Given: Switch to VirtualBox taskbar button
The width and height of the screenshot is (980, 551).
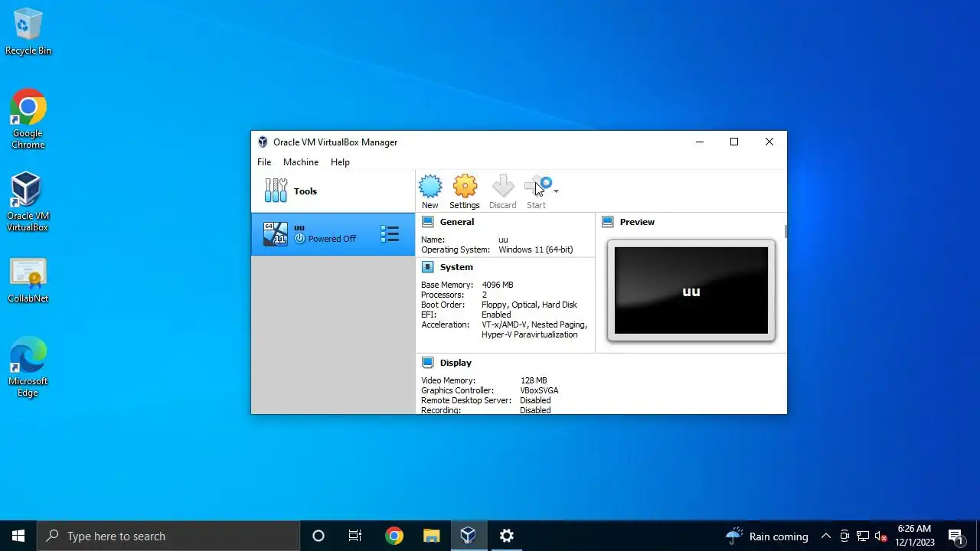Looking at the screenshot, I should 469,536.
